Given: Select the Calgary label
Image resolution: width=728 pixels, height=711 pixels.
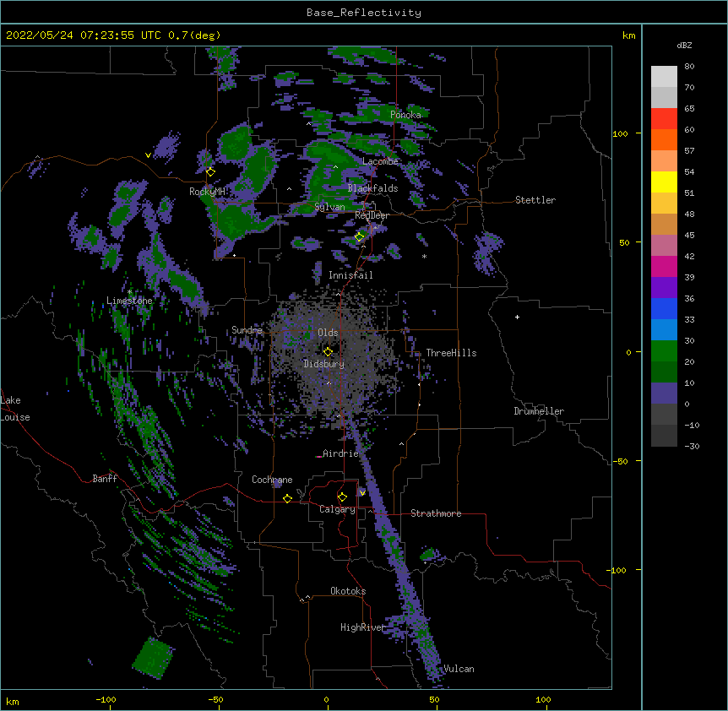Looking at the screenshot, I should [x=337, y=509].
